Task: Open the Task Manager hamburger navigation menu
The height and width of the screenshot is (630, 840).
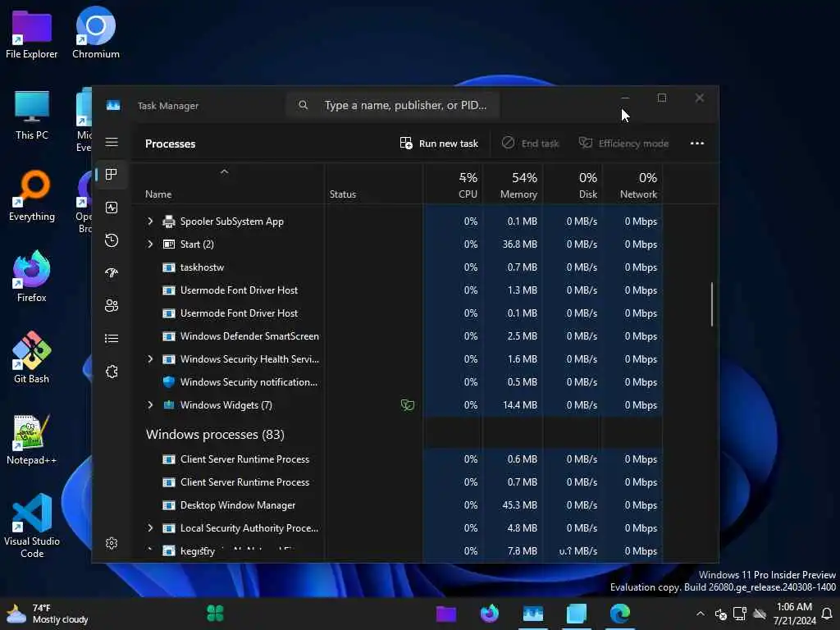Action: point(112,142)
